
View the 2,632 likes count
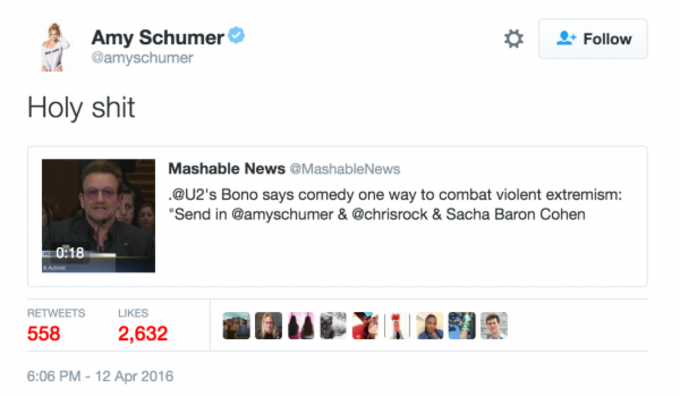click(x=143, y=334)
